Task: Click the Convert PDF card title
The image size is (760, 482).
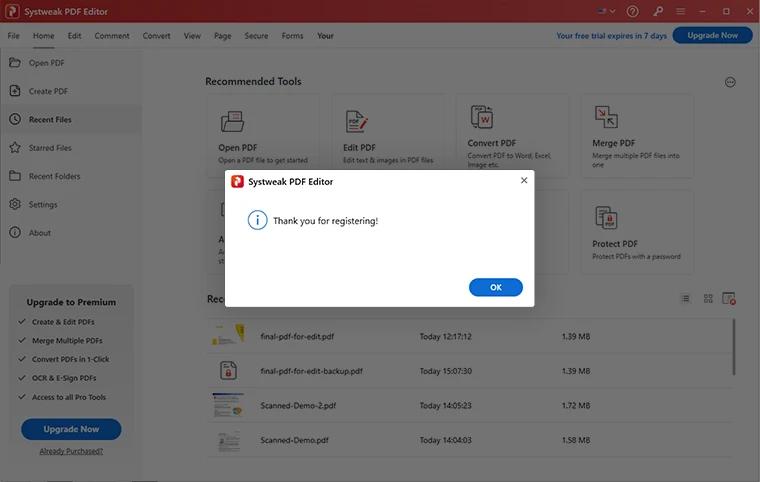Action: (491, 143)
